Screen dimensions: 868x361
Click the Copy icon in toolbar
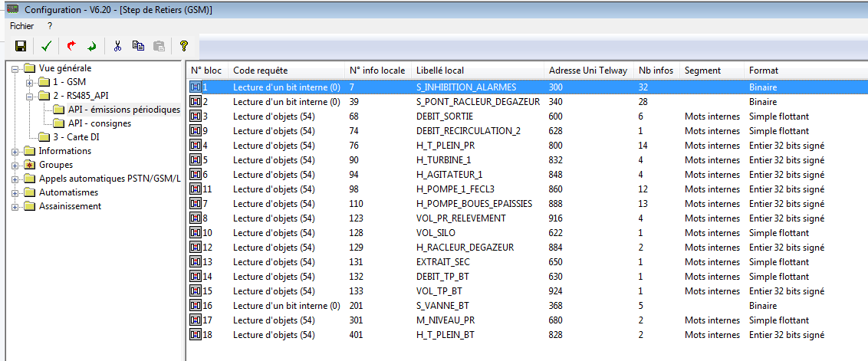(x=138, y=46)
